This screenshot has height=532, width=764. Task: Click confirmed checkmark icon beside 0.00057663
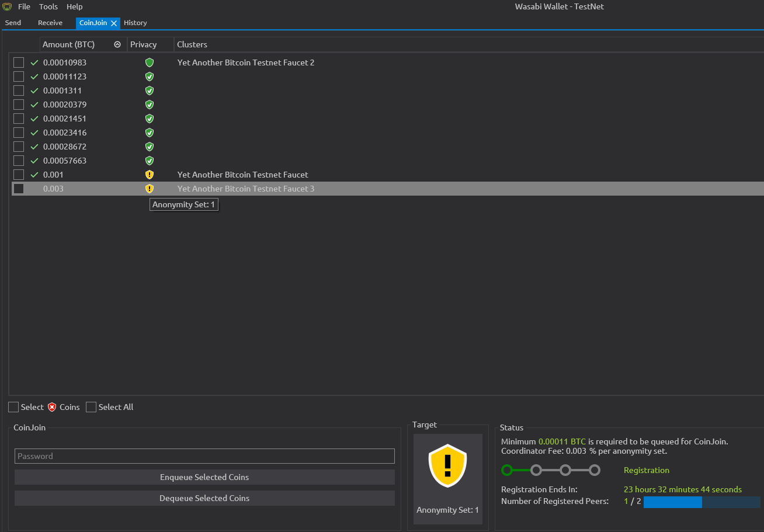pyautogui.click(x=34, y=161)
